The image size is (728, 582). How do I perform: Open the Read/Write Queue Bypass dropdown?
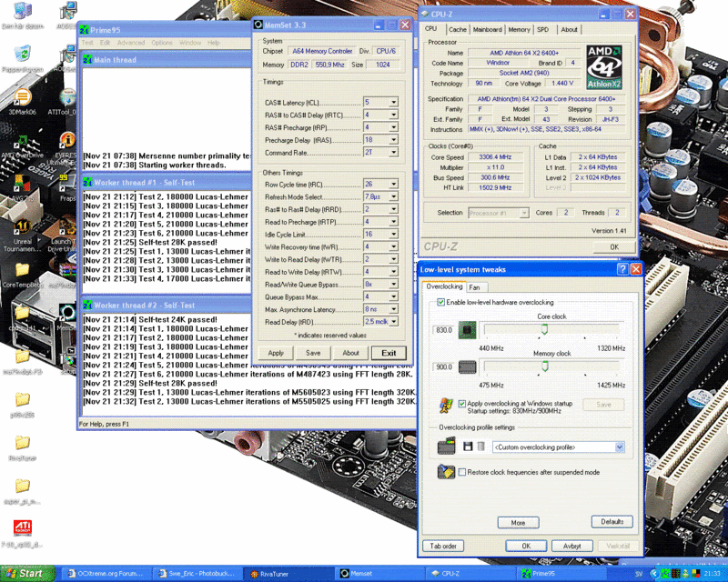[394, 284]
